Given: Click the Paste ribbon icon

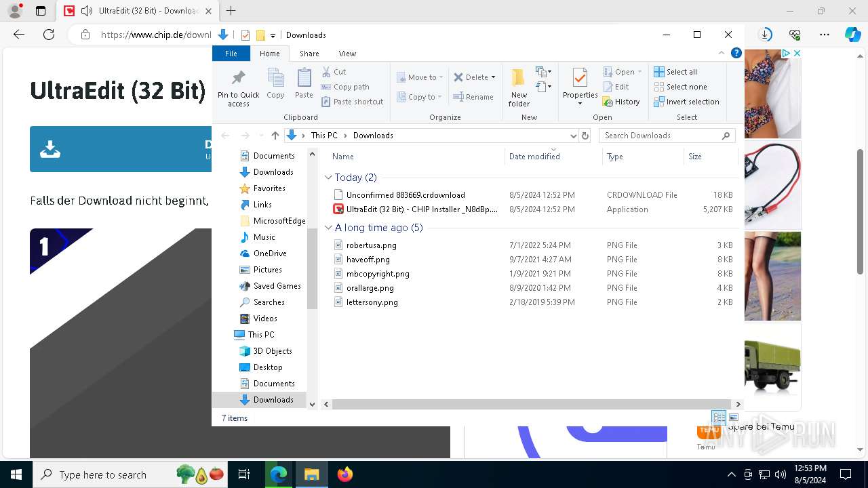Looking at the screenshot, I should click(x=304, y=84).
